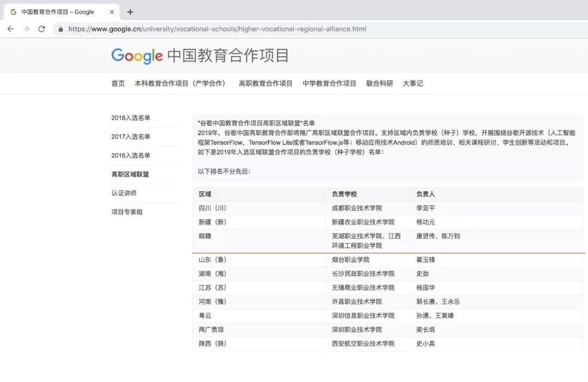Image resolution: width=588 pixels, height=382 pixels.
Task: Open 高职教育合作项目 menu item
Action: (266, 83)
